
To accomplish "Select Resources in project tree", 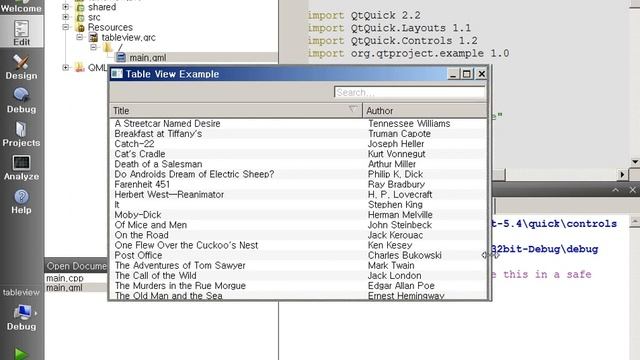I will click(x=110, y=27).
